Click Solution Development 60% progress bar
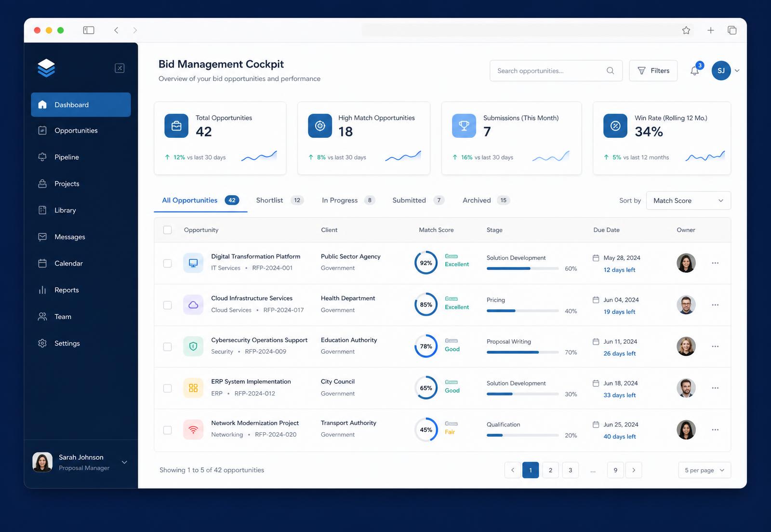 coord(523,268)
